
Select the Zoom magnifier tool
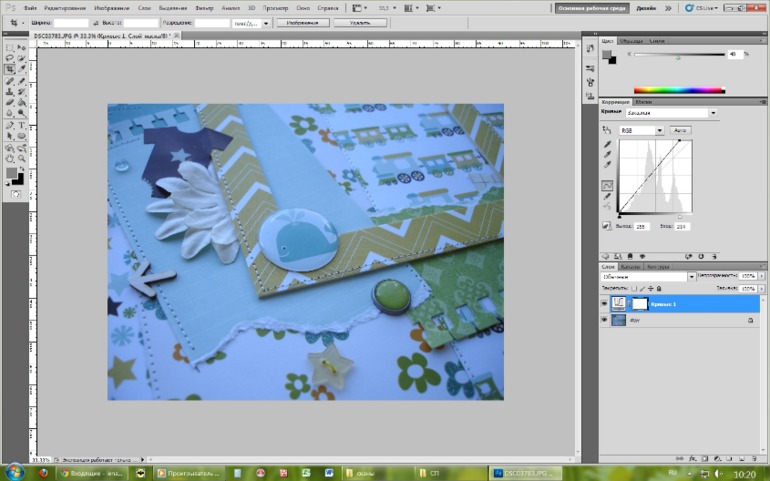(x=22, y=158)
